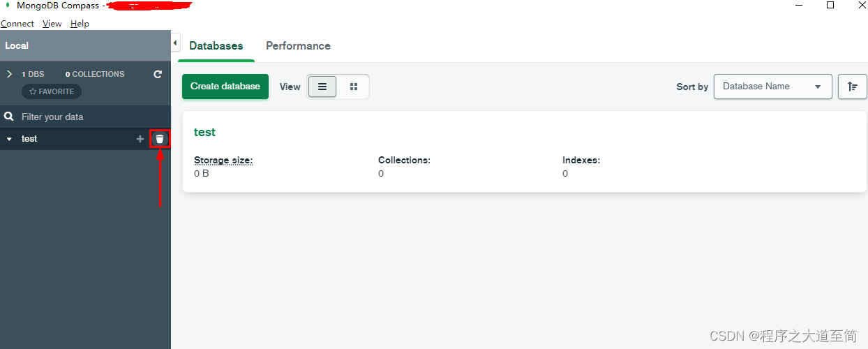Click the Indexes label on test card

point(581,160)
